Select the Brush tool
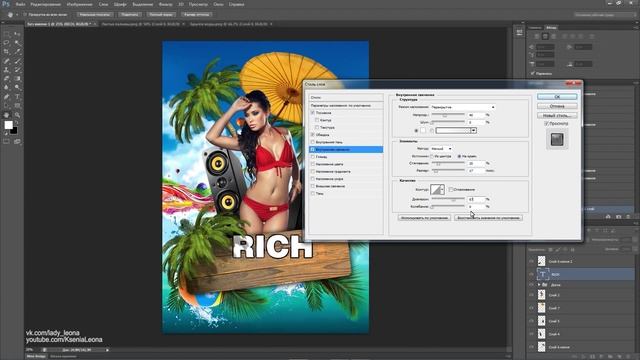Image resolution: width=640 pixels, height=360 pixels. (17, 61)
